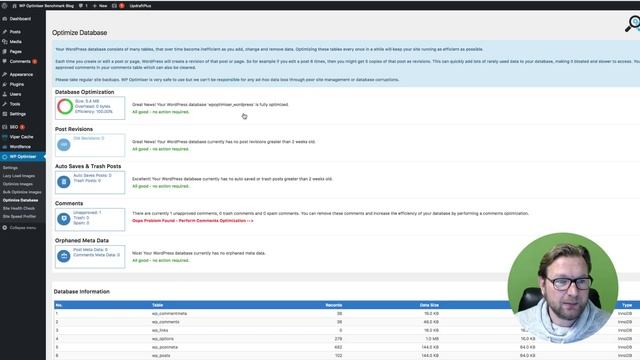This screenshot has height=360, width=640.
Task: Open the Site Health Check submenu
Action: click(19, 208)
